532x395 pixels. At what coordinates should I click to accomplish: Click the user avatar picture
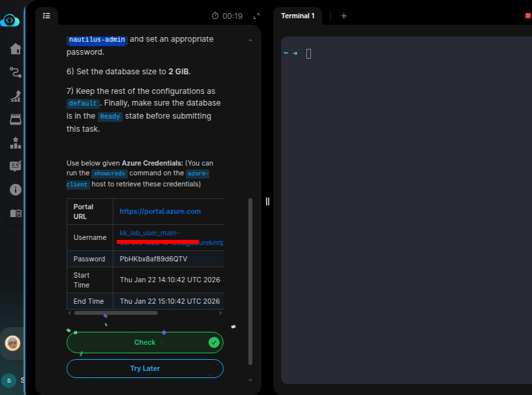click(12, 343)
